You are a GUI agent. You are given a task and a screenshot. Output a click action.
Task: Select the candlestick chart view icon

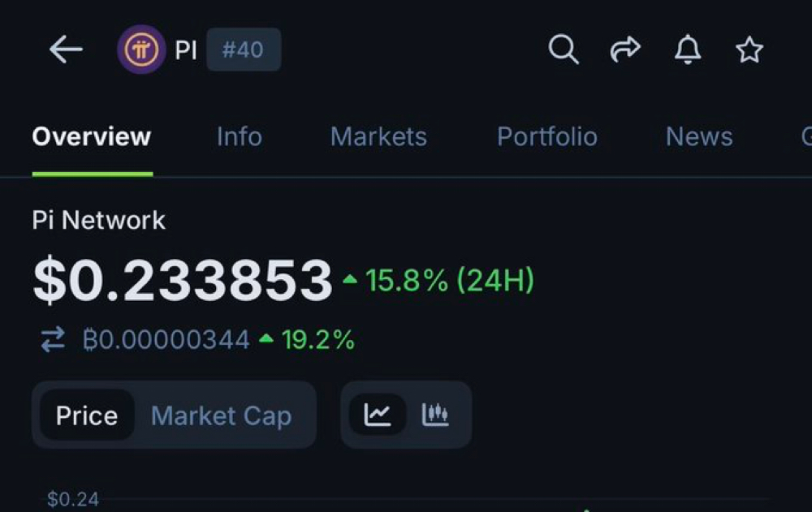(x=436, y=414)
